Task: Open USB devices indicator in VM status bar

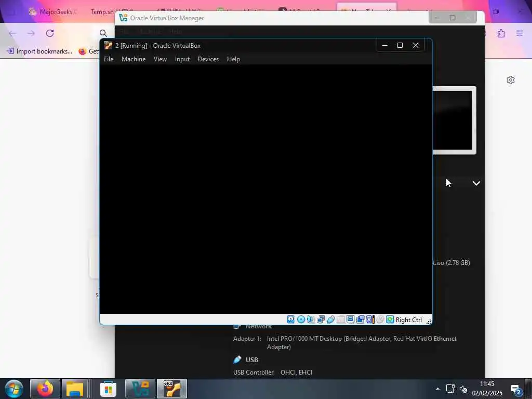Action: point(331,320)
